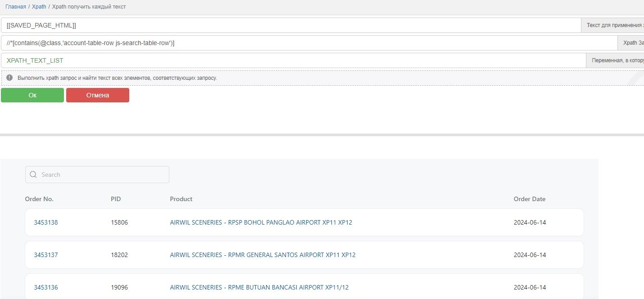Go to the Xpath breadcrumb link
644x299 pixels.
coord(39,7)
